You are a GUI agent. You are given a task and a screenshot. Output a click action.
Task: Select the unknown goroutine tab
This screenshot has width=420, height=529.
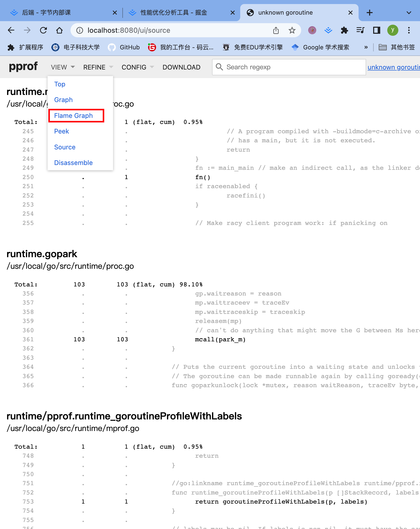click(299, 13)
